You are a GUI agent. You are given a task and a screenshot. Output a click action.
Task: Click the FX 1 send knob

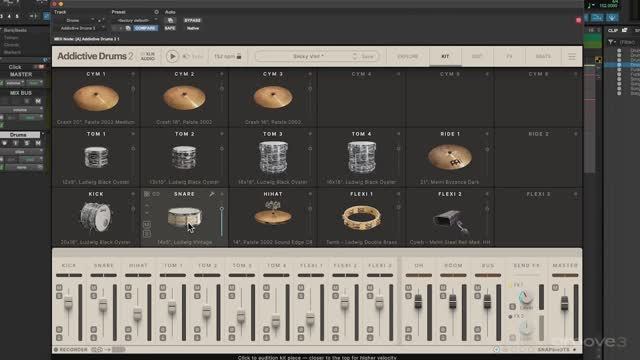click(x=526, y=298)
